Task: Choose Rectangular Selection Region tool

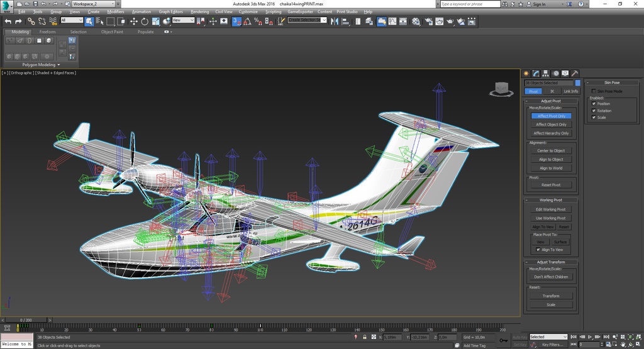Action: [x=111, y=21]
